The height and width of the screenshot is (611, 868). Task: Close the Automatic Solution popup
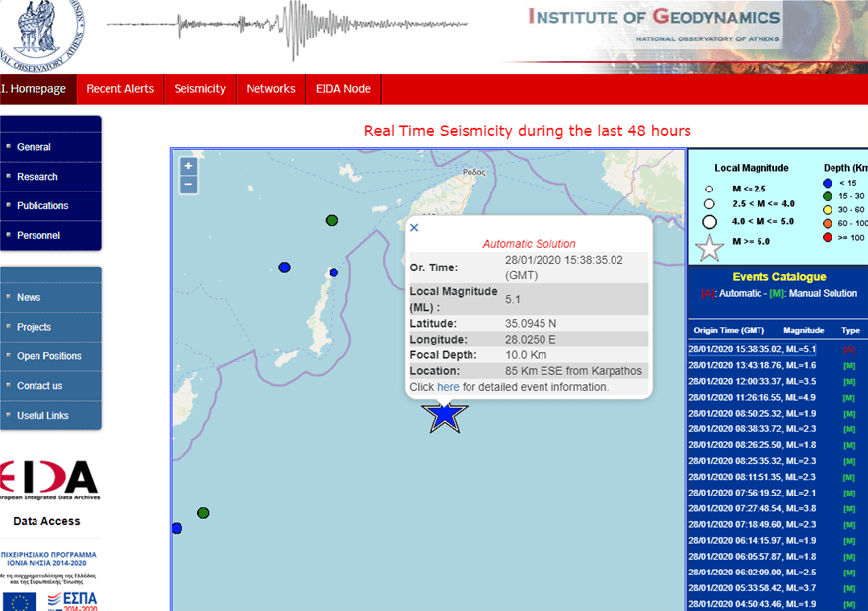click(x=414, y=228)
